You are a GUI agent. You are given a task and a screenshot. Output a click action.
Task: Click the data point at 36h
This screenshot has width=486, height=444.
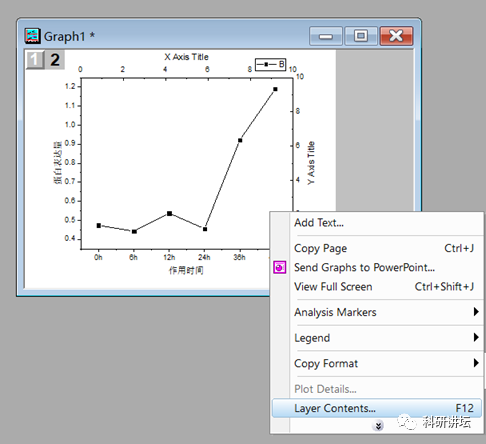[x=240, y=140]
